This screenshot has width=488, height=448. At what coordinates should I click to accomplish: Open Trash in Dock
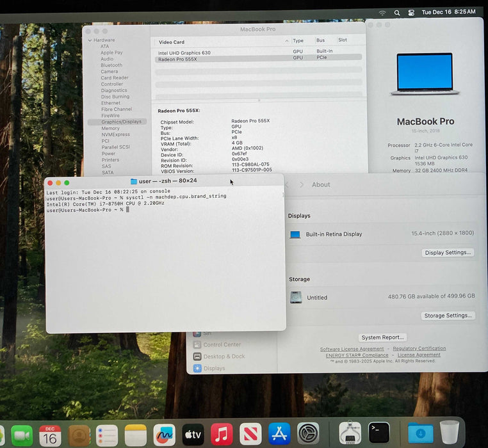450,432
